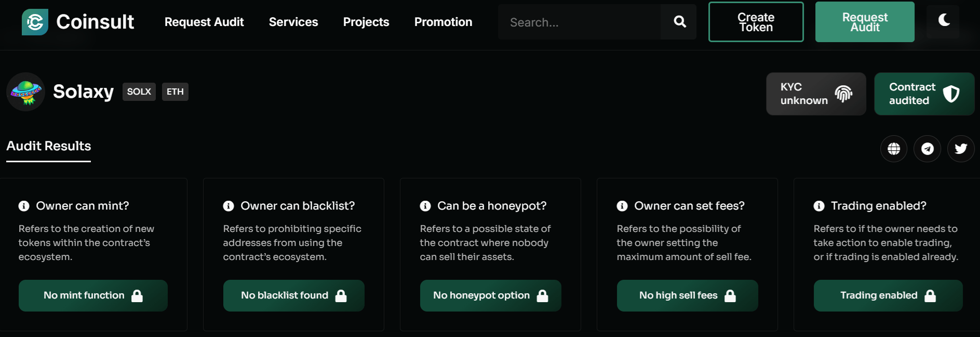
Task: Open the Services menu
Action: pyautogui.click(x=293, y=22)
